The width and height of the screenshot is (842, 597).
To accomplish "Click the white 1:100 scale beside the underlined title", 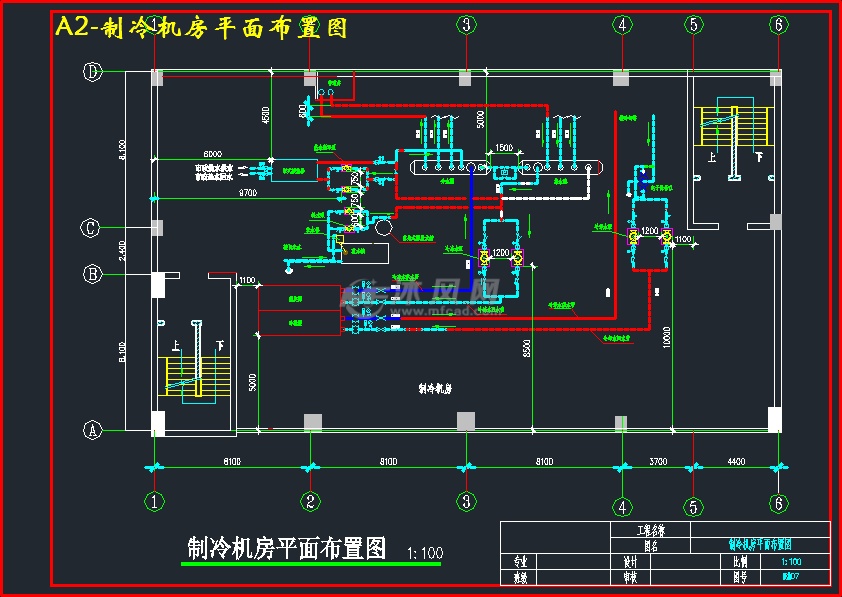I will [x=425, y=553].
